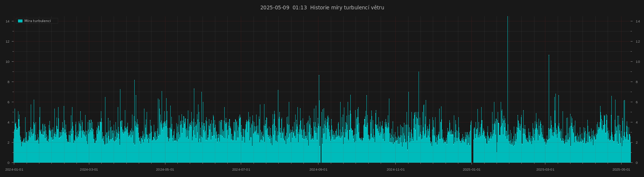The image size is (644, 177).
Task: Click left y-axis label 6
Action: point(8,102)
